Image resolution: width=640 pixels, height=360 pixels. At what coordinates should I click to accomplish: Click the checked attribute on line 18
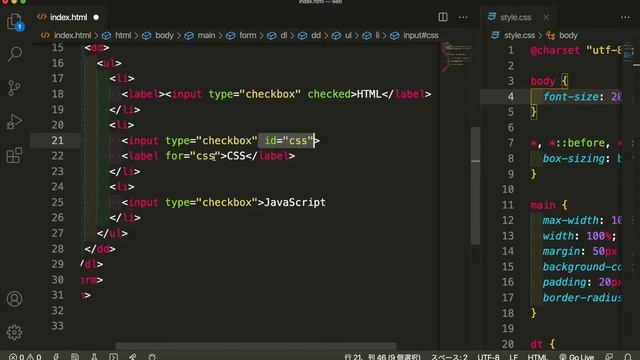point(329,94)
